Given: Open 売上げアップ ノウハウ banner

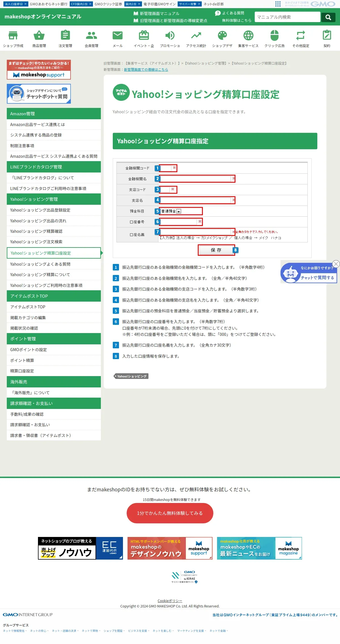Looking at the screenshot, I should (80, 548).
